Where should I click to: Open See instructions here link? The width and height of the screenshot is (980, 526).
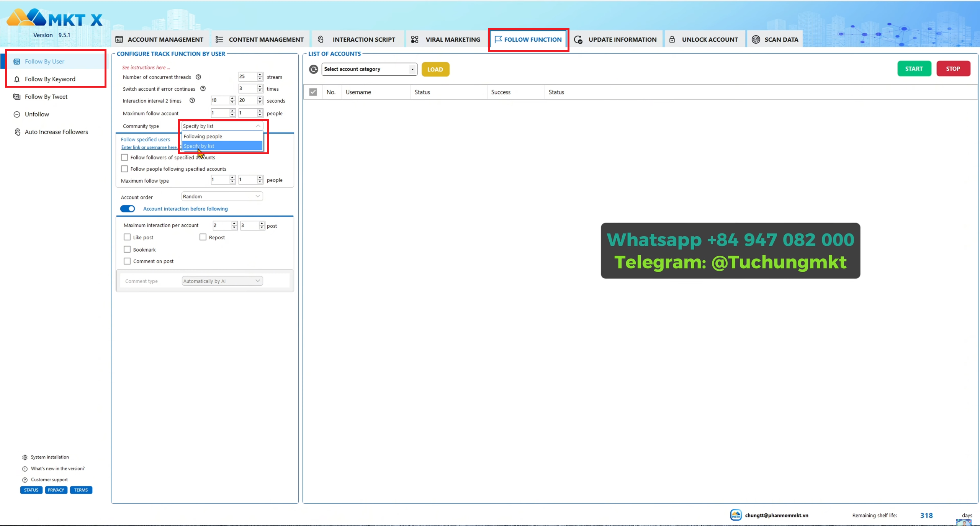point(146,67)
